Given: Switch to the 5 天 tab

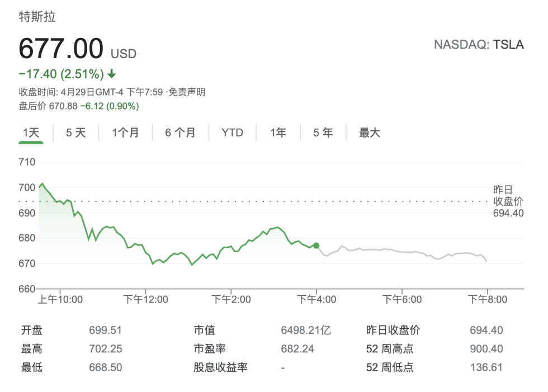Looking at the screenshot, I should click(76, 133).
